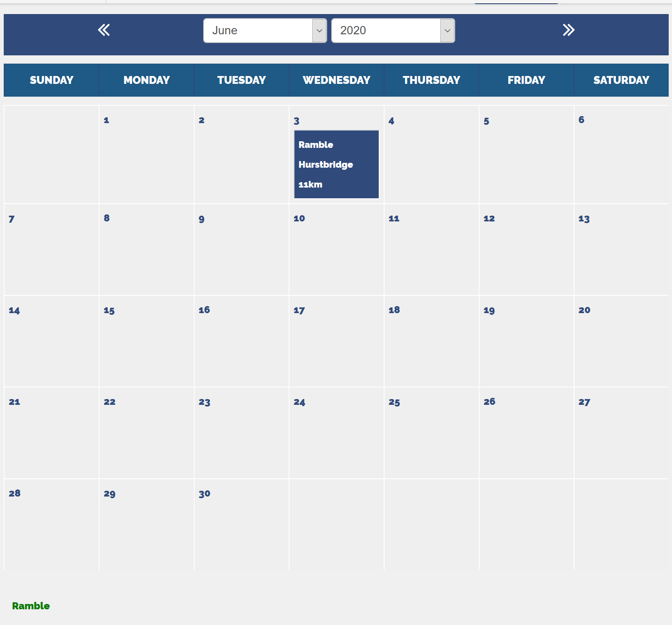Choose June 30 date cell

204,494
